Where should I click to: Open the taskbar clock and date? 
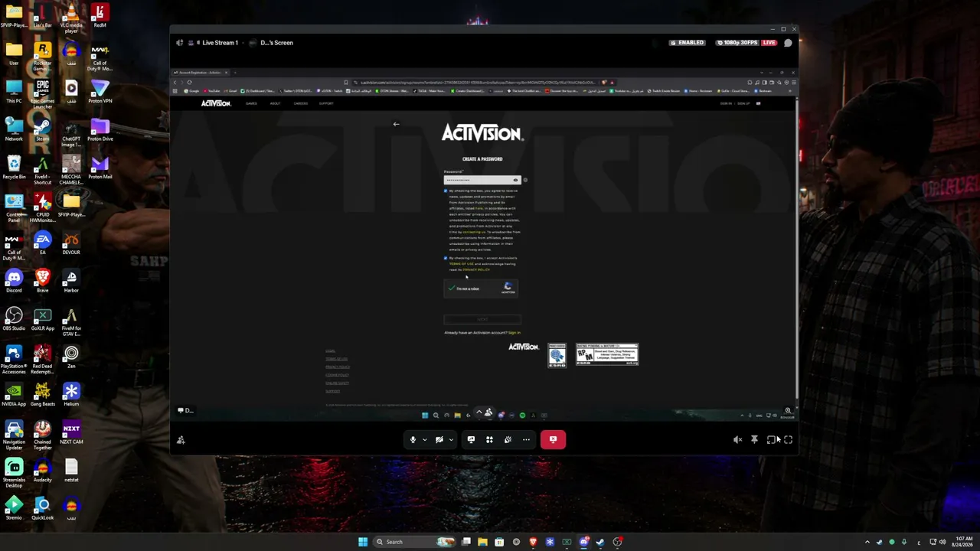pyautogui.click(x=962, y=542)
